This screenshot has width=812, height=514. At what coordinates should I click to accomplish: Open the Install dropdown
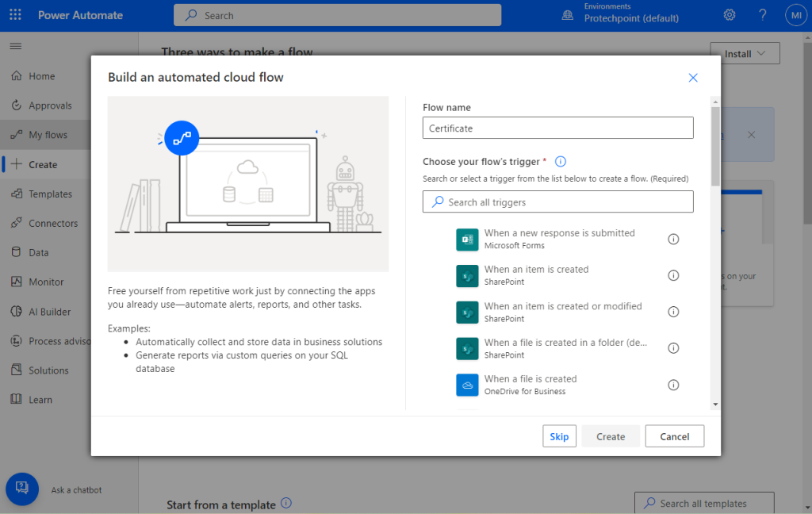pyautogui.click(x=745, y=53)
